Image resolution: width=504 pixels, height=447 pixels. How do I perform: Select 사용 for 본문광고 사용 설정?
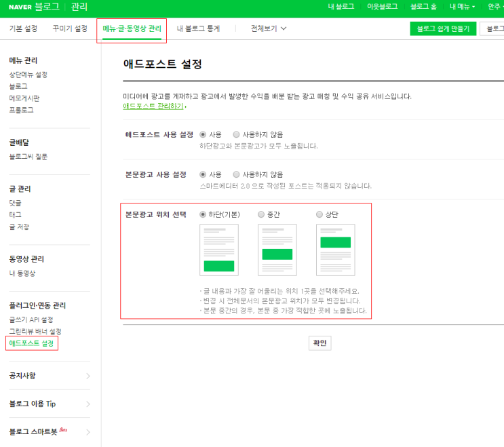coord(203,174)
